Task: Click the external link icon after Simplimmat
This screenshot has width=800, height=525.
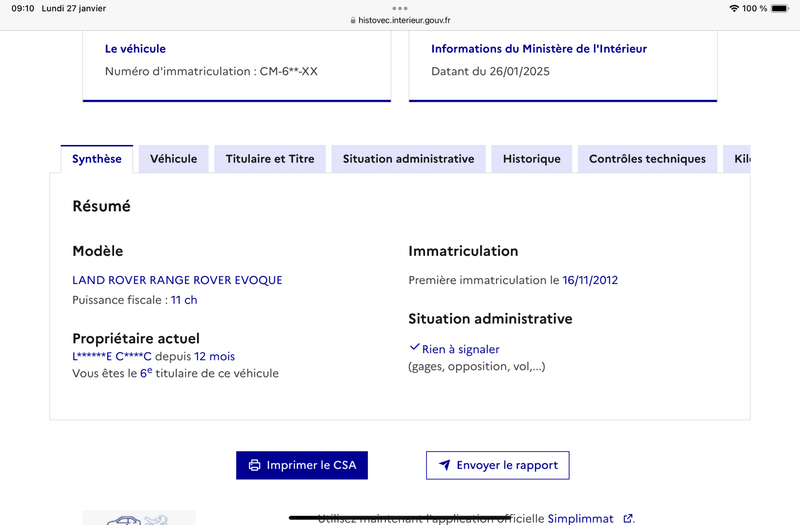Action: point(628,518)
